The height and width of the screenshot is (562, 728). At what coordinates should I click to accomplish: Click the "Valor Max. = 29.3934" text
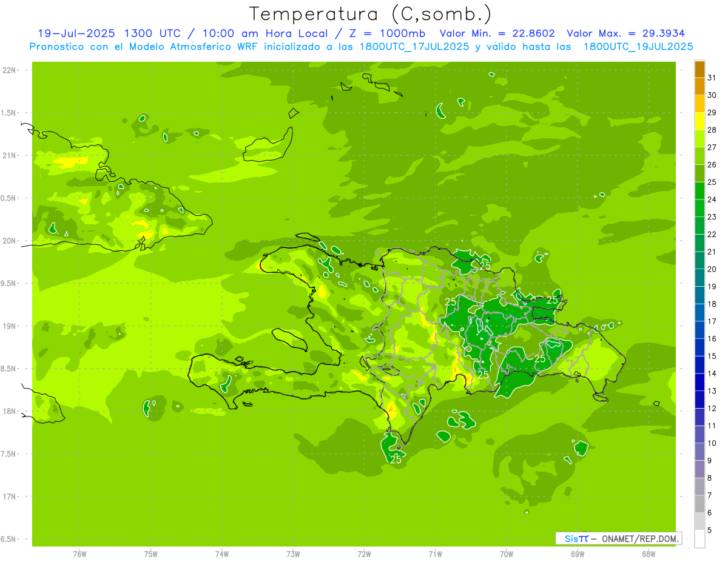point(627,33)
